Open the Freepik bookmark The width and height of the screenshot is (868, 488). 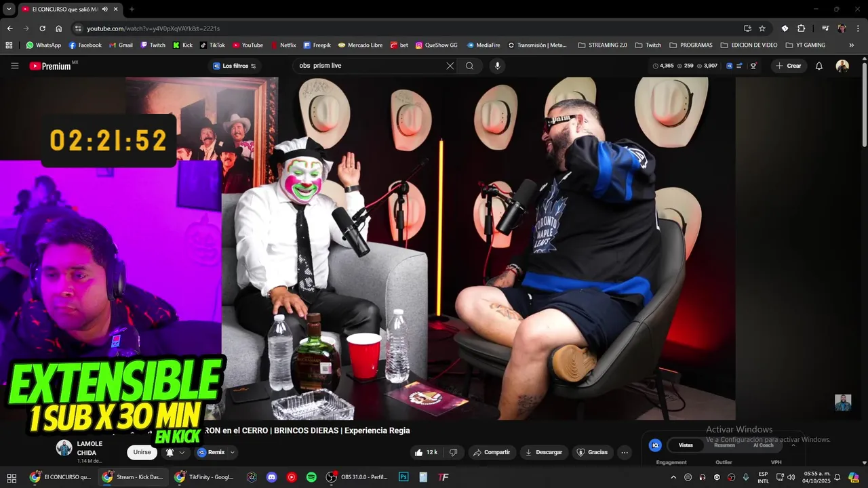pyautogui.click(x=317, y=45)
